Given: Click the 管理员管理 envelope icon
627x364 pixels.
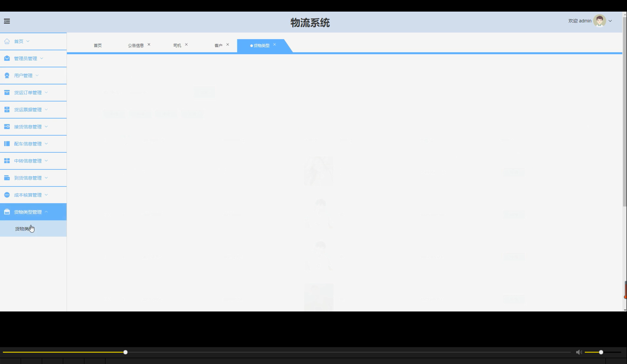Looking at the screenshot, I should (x=6, y=58).
